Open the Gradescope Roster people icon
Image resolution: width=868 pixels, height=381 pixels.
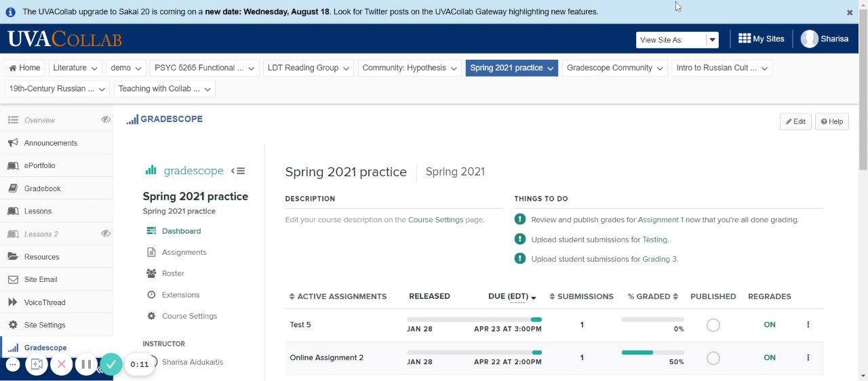click(x=151, y=273)
